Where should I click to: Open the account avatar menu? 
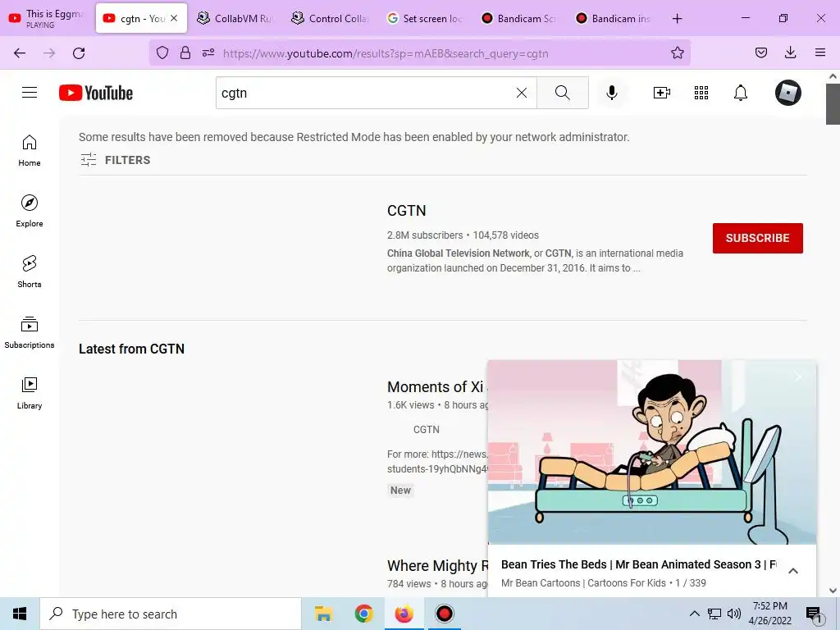click(x=788, y=93)
